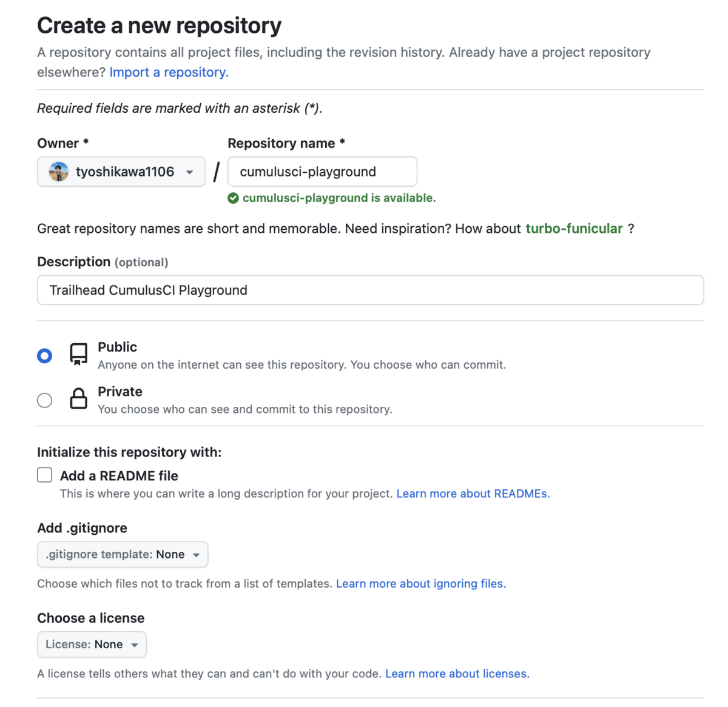Click the public repository book icon
This screenshot has height=707, width=728.
pyautogui.click(x=78, y=354)
